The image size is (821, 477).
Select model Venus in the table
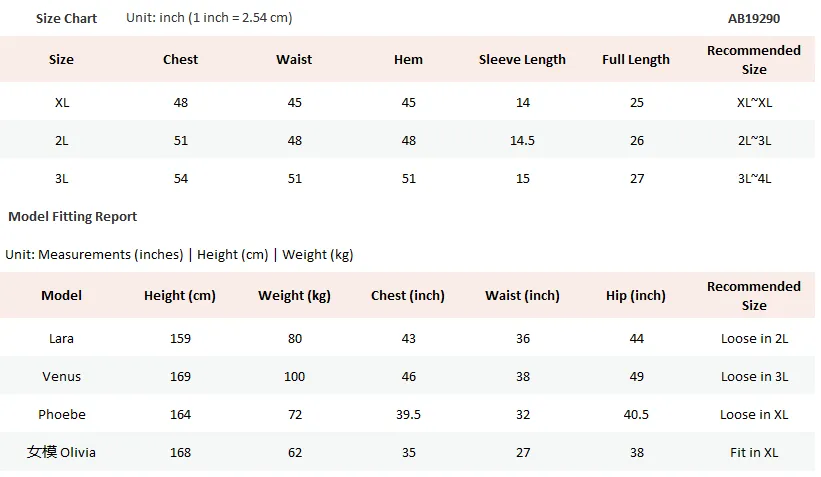click(61, 376)
